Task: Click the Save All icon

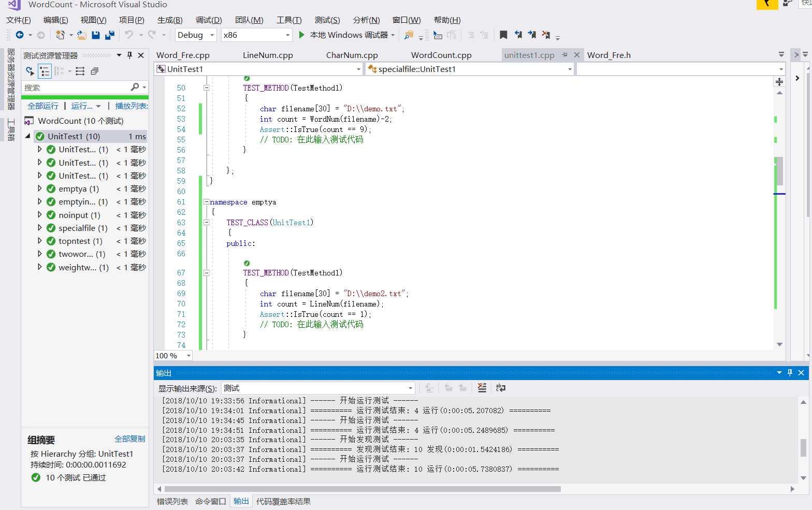Action: point(109,35)
